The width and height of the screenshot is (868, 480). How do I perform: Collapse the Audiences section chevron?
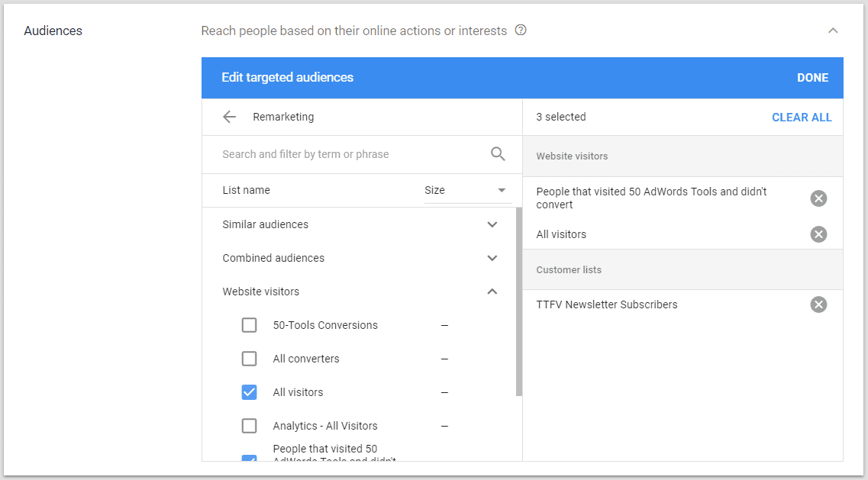pos(833,31)
